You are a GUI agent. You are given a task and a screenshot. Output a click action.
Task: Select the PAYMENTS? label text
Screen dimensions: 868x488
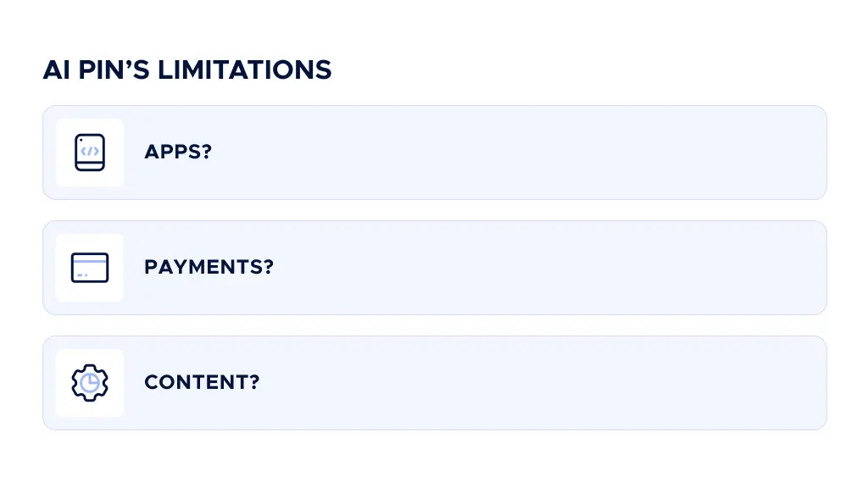point(209,268)
